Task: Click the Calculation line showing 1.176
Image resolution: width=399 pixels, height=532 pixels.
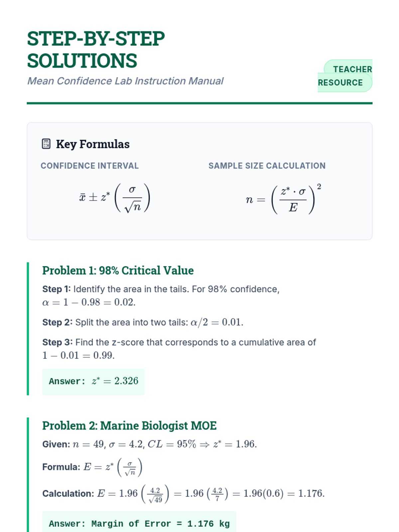Action: [x=184, y=493]
